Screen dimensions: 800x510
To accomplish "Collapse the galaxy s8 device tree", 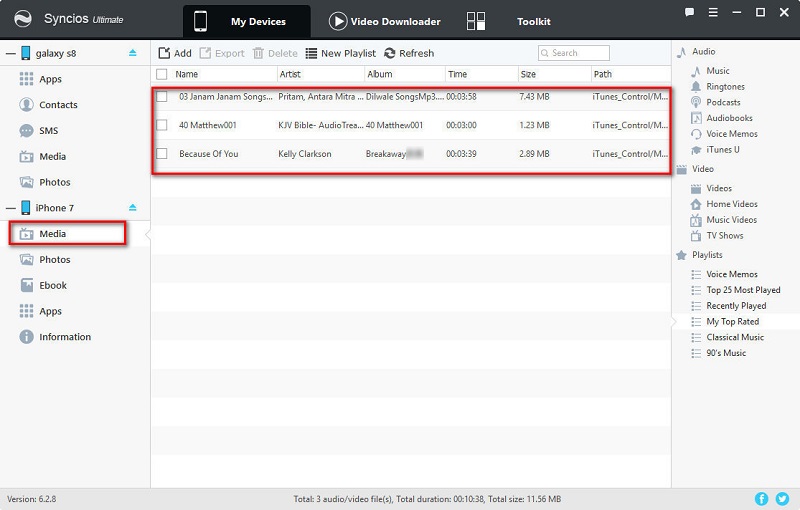I will coord(11,53).
